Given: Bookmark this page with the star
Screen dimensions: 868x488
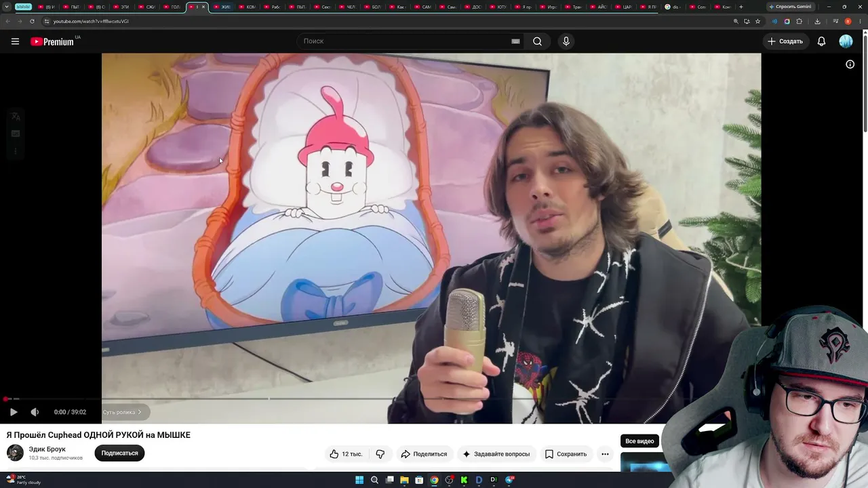Looking at the screenshot, I should 757,21.
